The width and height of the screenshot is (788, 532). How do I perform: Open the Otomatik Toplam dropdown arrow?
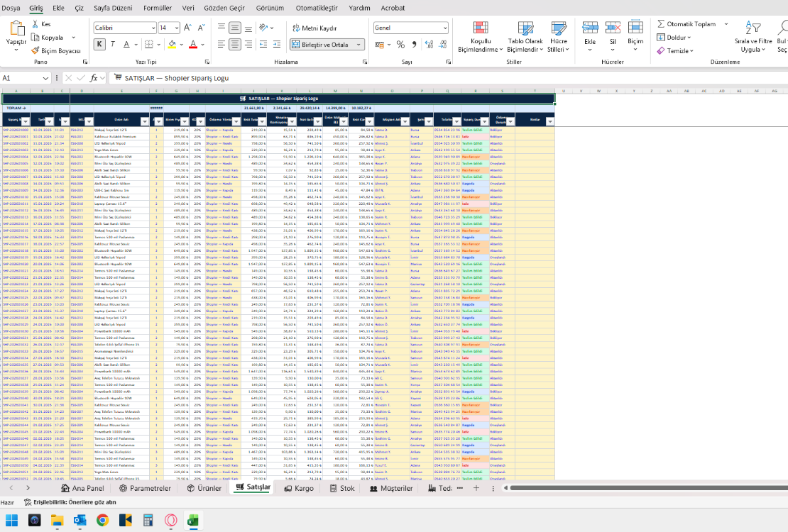click(x=726, y=23)
